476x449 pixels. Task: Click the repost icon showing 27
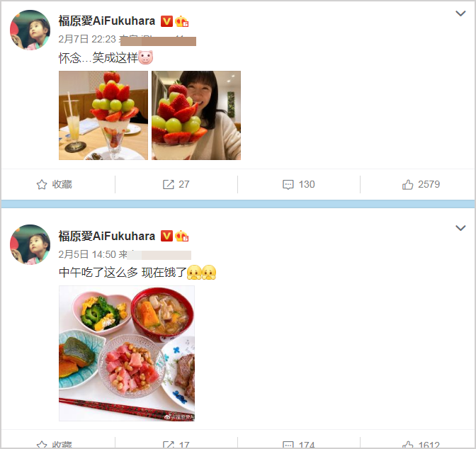168,184
